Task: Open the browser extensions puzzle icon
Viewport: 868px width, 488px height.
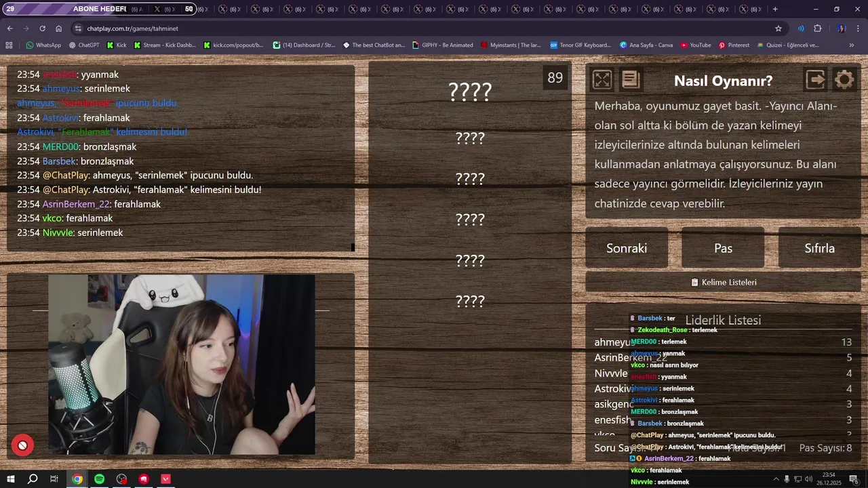Action: tap(817, 28)
